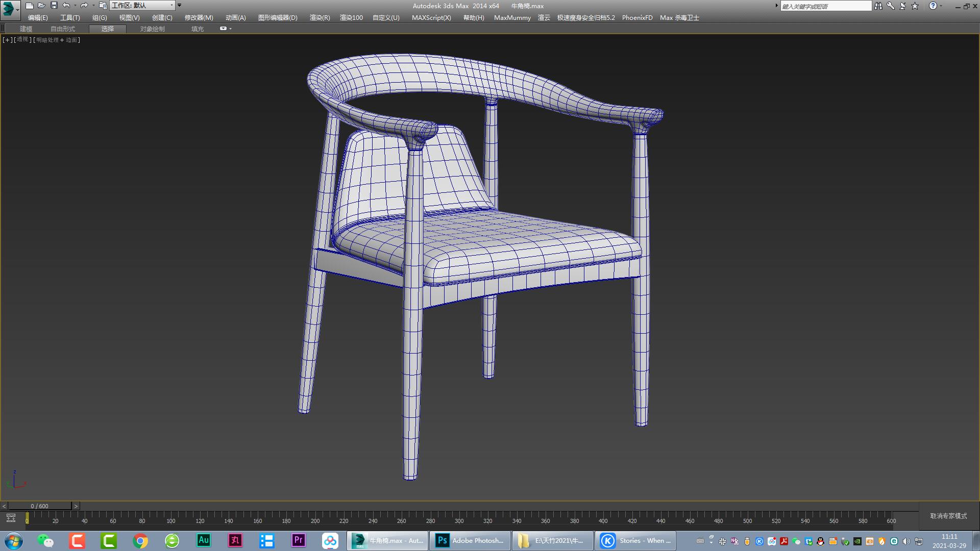Click the viewport [+] general menu
The height and width of the screenshot is (551, 980).
pos(7,39)
